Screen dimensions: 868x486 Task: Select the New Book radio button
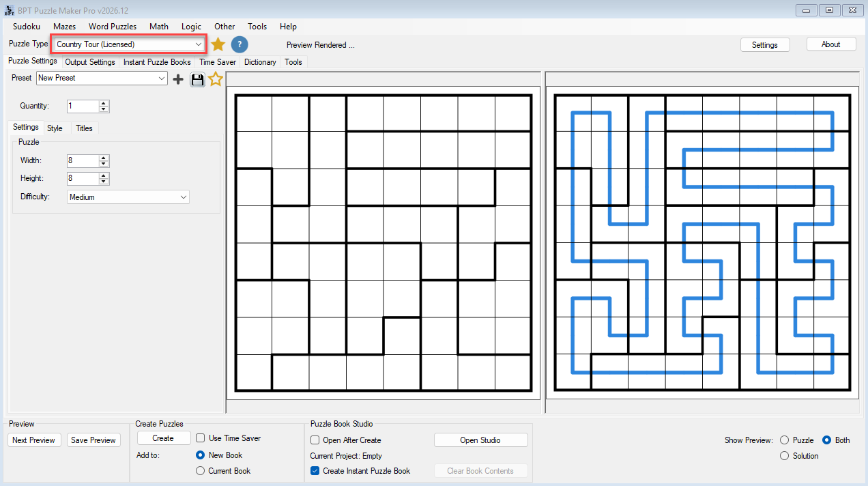[x=201, y=455]
